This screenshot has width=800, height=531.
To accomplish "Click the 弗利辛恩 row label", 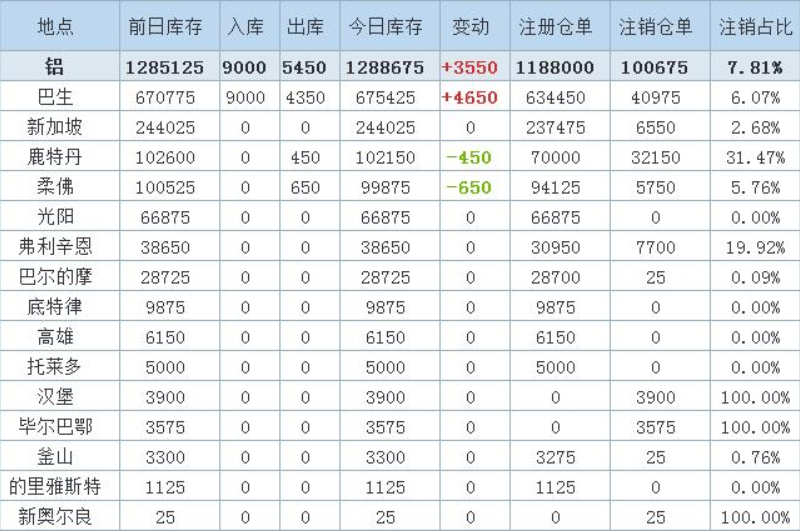I will pyautogui.click(x=56, y=248).
